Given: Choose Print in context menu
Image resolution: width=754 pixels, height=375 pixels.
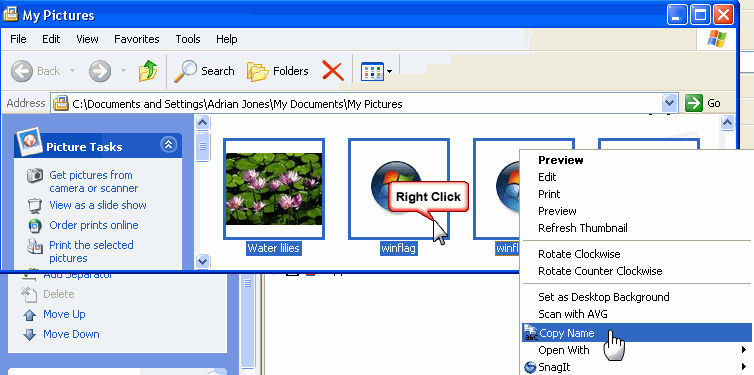Looking at the screenshot, I should tap(549, 194).
